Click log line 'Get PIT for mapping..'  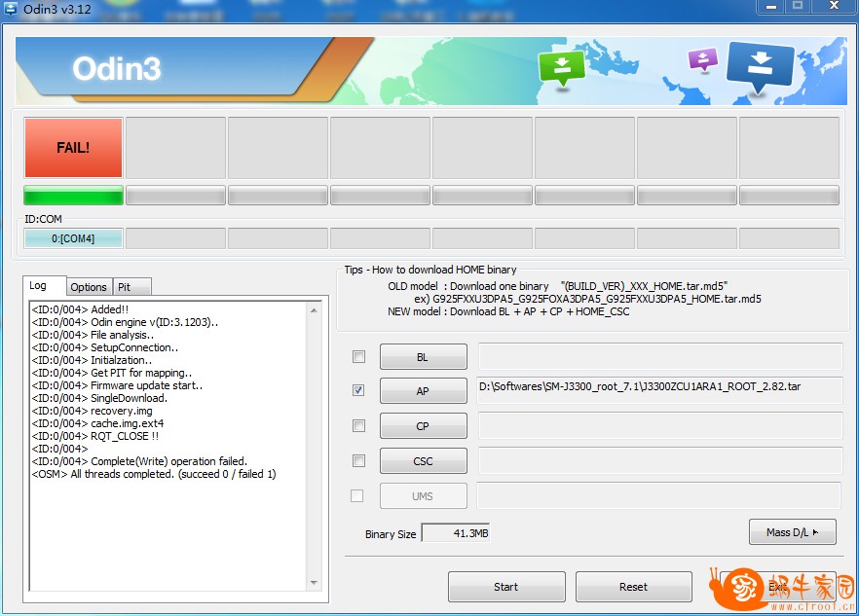tap(112, 373)
